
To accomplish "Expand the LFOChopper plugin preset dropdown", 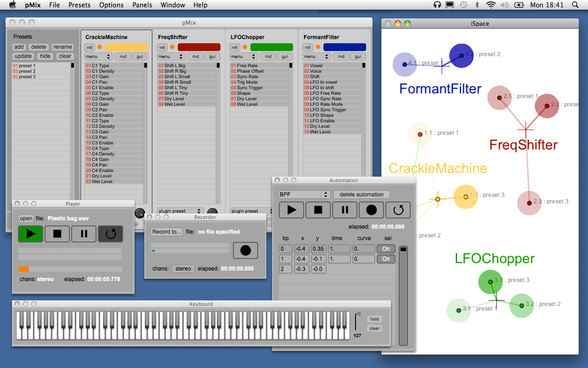I will click(x=249, y=211).
